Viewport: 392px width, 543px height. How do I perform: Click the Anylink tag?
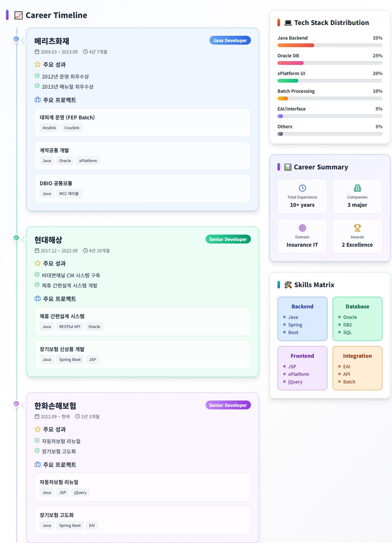pyautogui.click(x=49, y=128)
